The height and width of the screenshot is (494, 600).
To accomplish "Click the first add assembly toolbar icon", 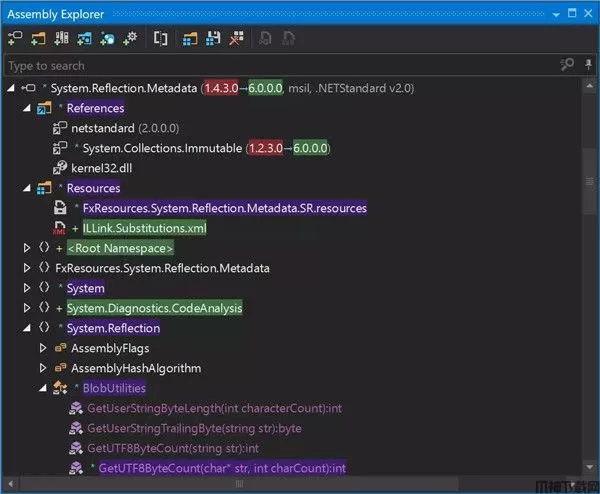I will point(15,39).
